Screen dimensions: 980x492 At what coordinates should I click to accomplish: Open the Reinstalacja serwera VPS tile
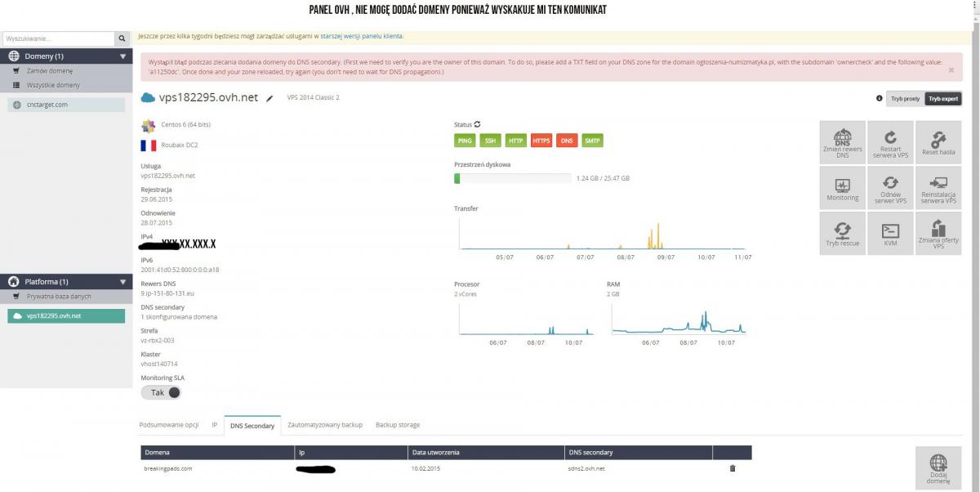point(938,189)
